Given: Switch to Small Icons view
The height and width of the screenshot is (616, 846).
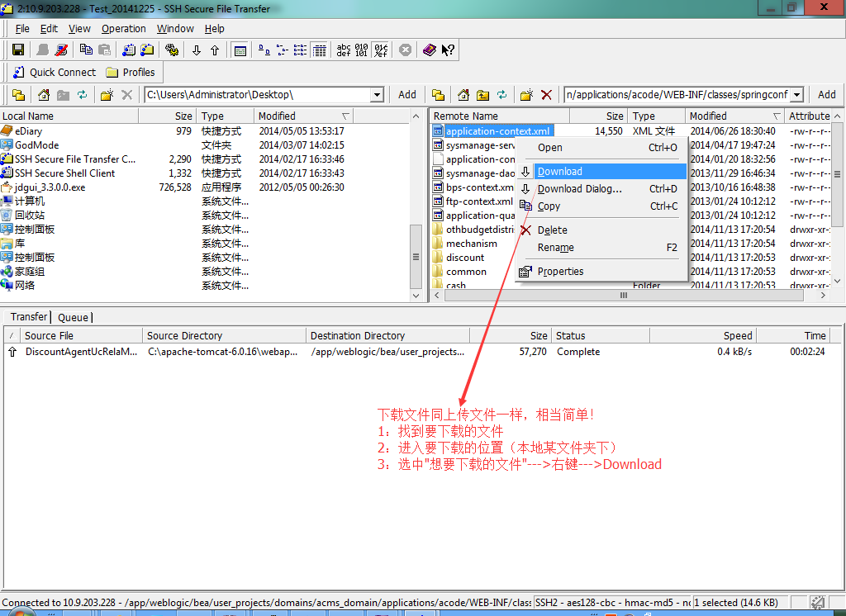Looking at the screenshot, I should click(283, 50).
